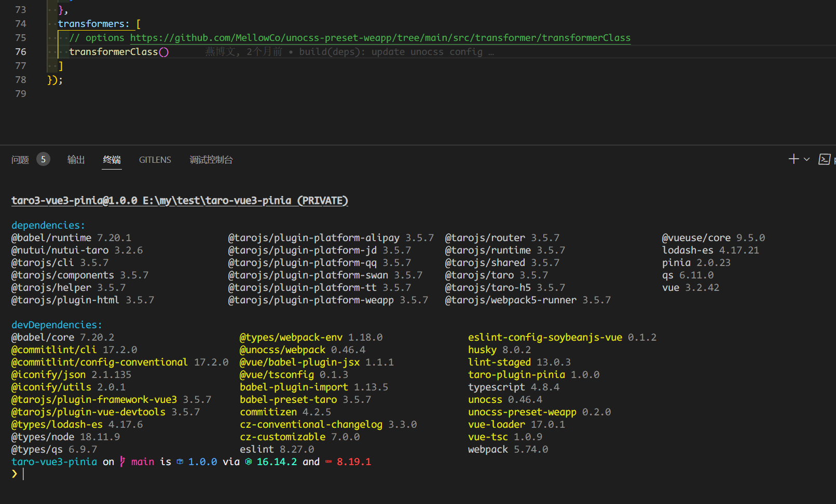Click the package icon before 1.0.0 in prompt

click(x=180, y=461)
